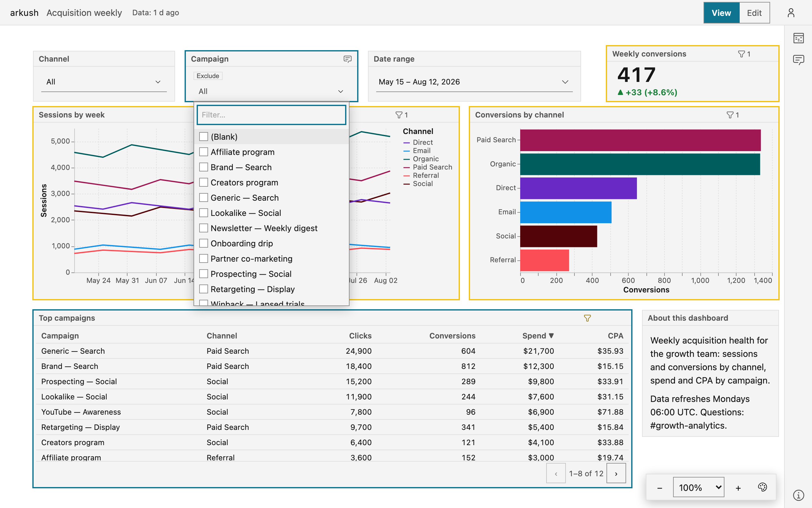Collapse the Campaign dropdown chevron
The image size is (812, 508).
(341, 91)
